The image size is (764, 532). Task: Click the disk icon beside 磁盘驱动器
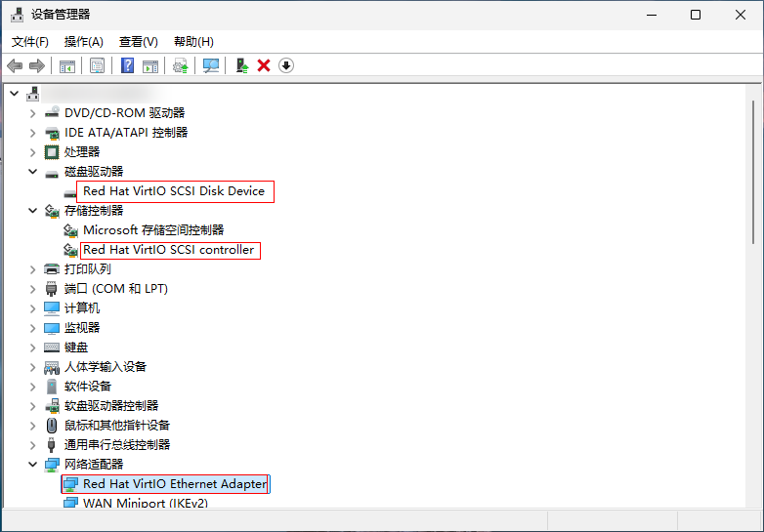52,174
